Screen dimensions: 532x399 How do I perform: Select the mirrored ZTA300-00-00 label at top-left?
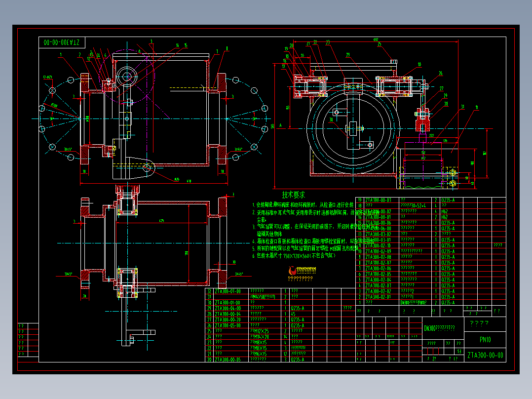61,42
